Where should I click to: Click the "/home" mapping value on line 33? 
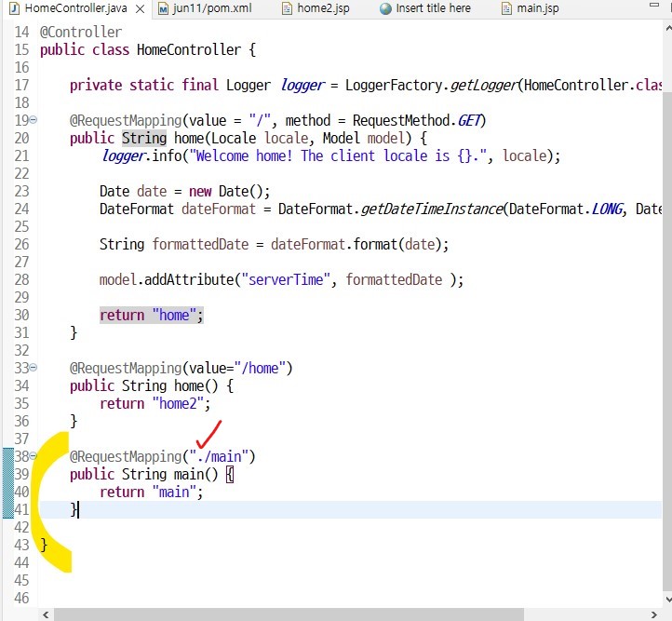pos(260,368)
